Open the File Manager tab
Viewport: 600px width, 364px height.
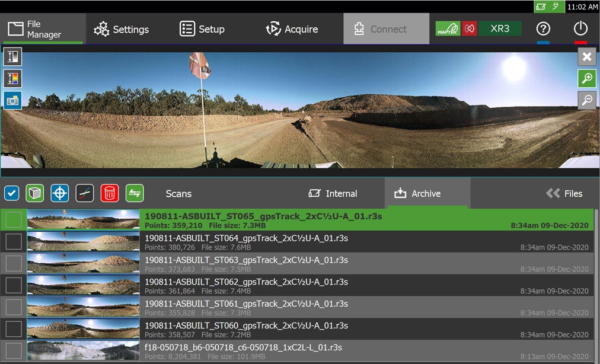(43, 29)
